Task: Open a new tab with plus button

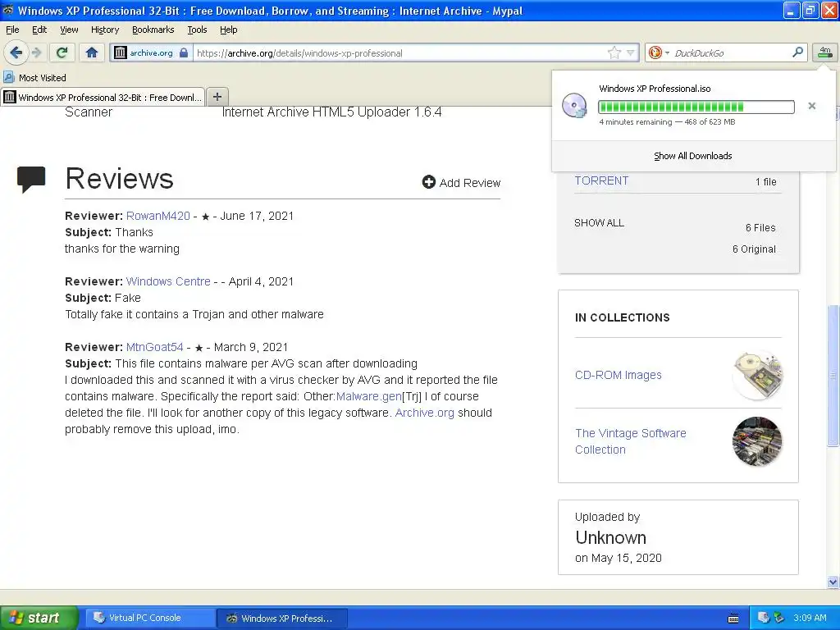Action: pyautogui.click(x=217, y=97)
